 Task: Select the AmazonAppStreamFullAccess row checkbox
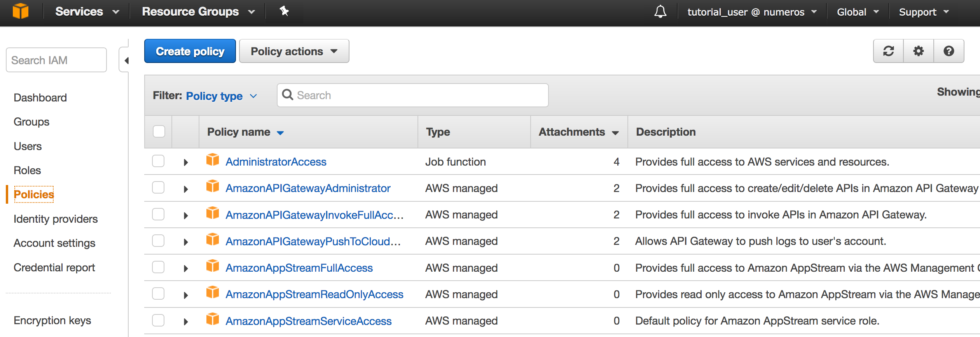tap(158, 267)
